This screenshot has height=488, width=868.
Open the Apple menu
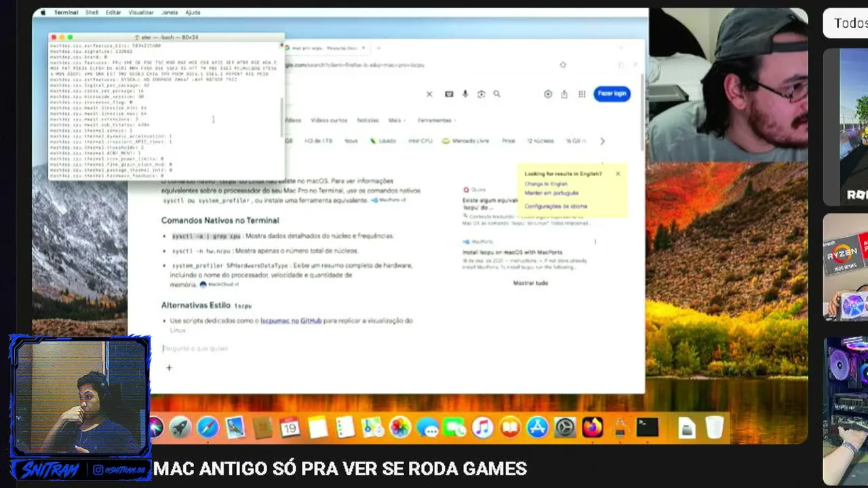tap(43, 12)
